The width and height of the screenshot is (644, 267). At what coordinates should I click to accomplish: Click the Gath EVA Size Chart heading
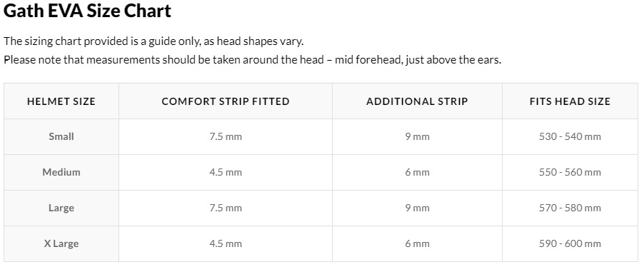pos(87,11)
